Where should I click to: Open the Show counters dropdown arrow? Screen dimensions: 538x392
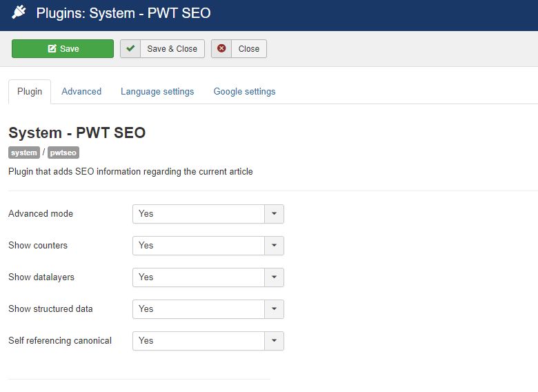tap(274, 246)
